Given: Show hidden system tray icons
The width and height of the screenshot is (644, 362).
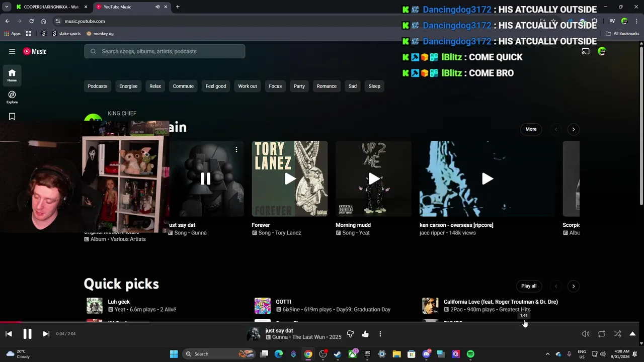Looking at the screenshot, I should (x=547, y=354).
